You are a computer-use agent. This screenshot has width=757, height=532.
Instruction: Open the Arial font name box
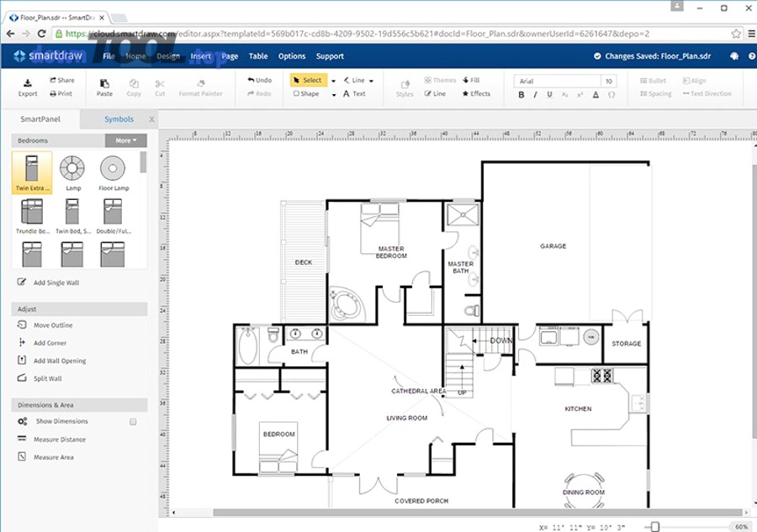[557, 82]
